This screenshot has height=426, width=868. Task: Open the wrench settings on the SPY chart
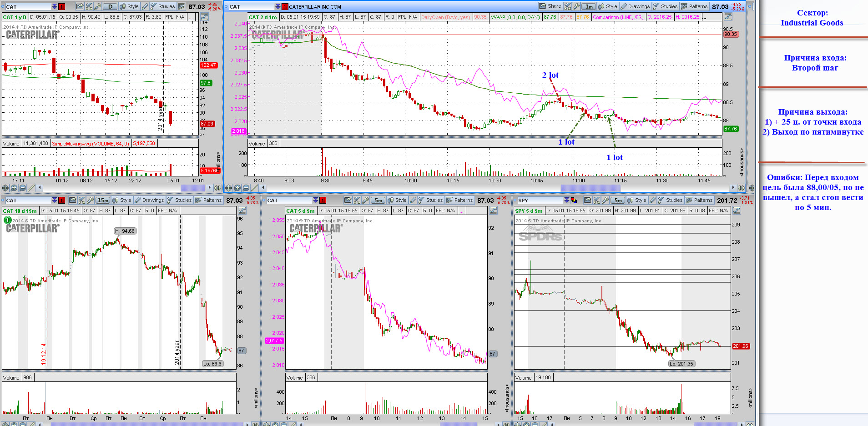606,200
